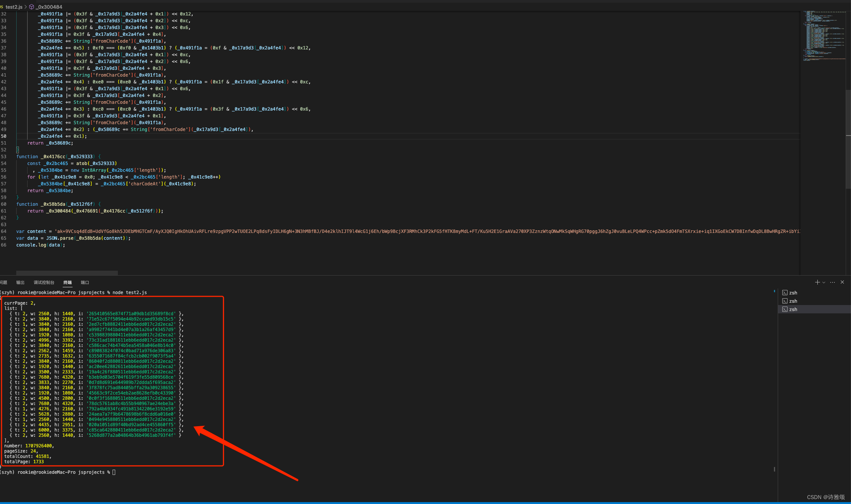The image size is (851, 504).
Task: Click the 'var content' assignment line
Action: point(408,231)
